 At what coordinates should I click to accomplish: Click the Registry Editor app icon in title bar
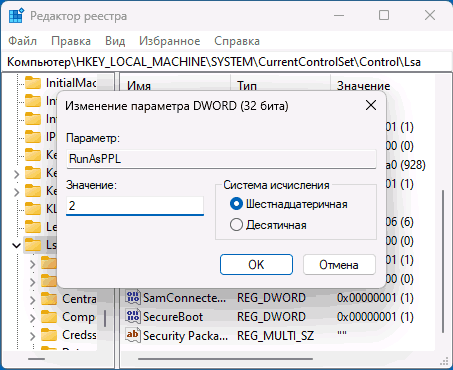point(16,16)
